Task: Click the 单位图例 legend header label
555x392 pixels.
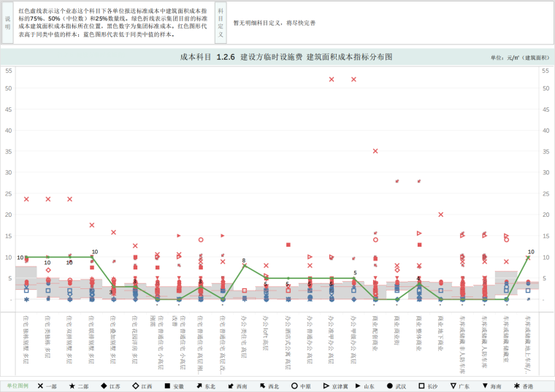Action: tap(18, 385)
